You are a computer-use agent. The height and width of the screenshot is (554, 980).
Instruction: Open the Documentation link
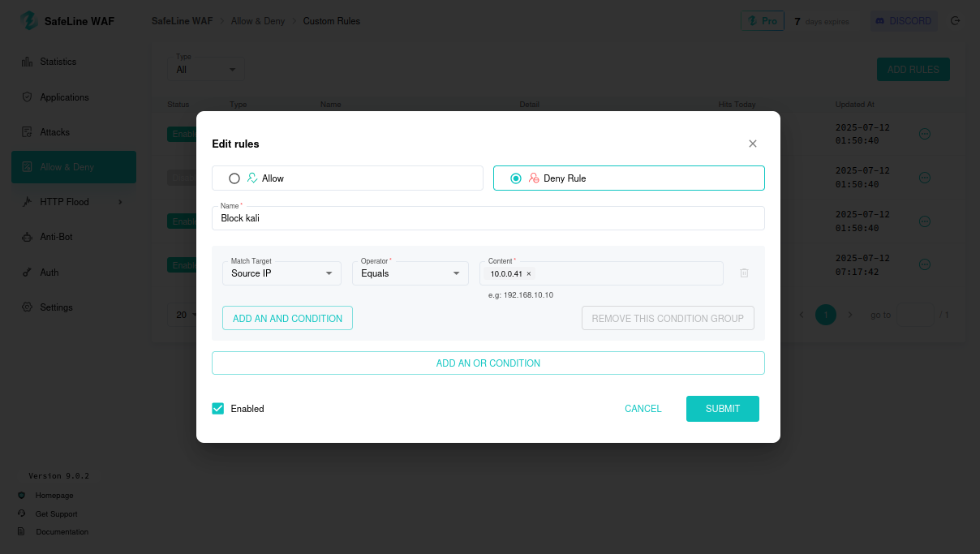(x=62, y=532)
